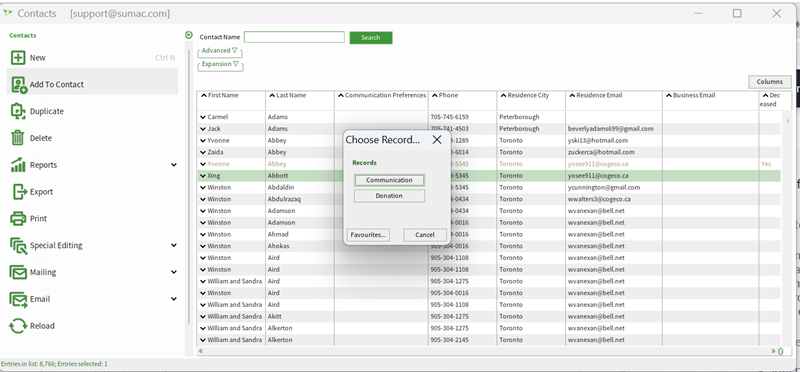Select email beverlyadams699@gmail.com
This screenshot has height=372, width=800.
tap(611, 129)
